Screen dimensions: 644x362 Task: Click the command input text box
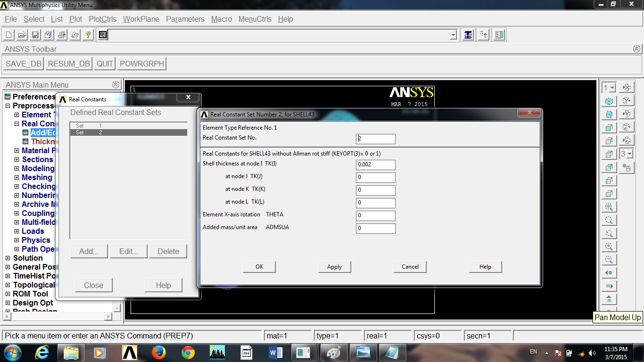pyautogui.click(x=279, y=35)
